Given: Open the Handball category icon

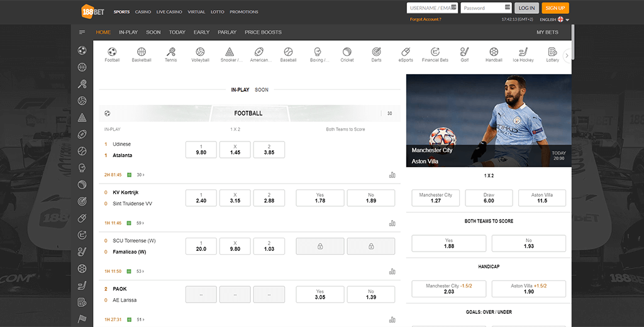Looking at the screenshot, I should pos(494,55).
